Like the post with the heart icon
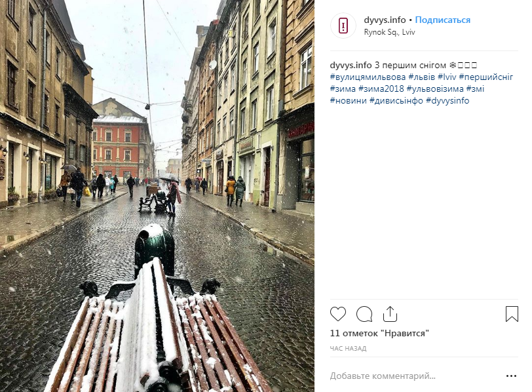The width and height of the screenshot is (532, 392). pyautogui.click(x=338, y=314)
